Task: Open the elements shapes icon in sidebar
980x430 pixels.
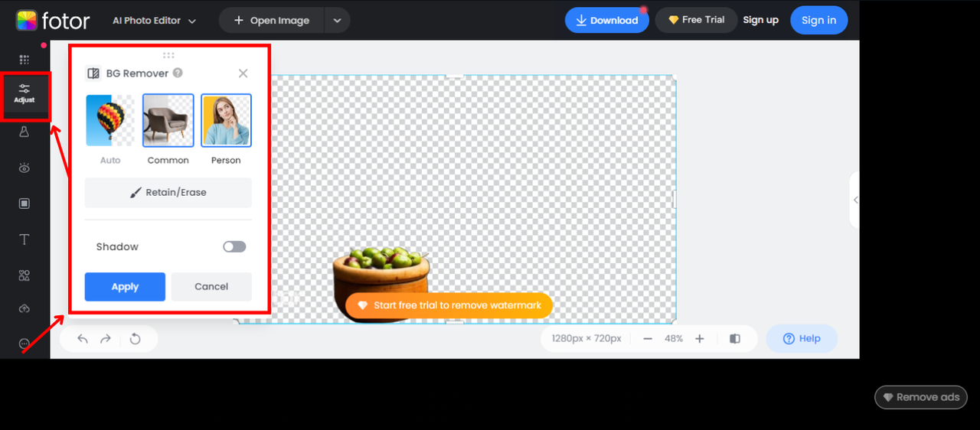Action: [24, 275]
